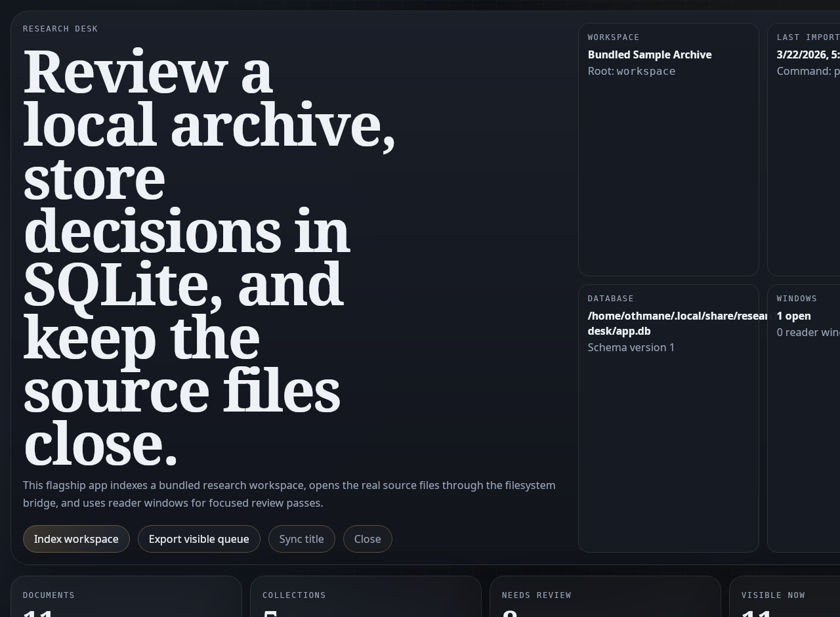Click the flagship app description paragraph
The image size is (840, 617).
coord(289,494)
